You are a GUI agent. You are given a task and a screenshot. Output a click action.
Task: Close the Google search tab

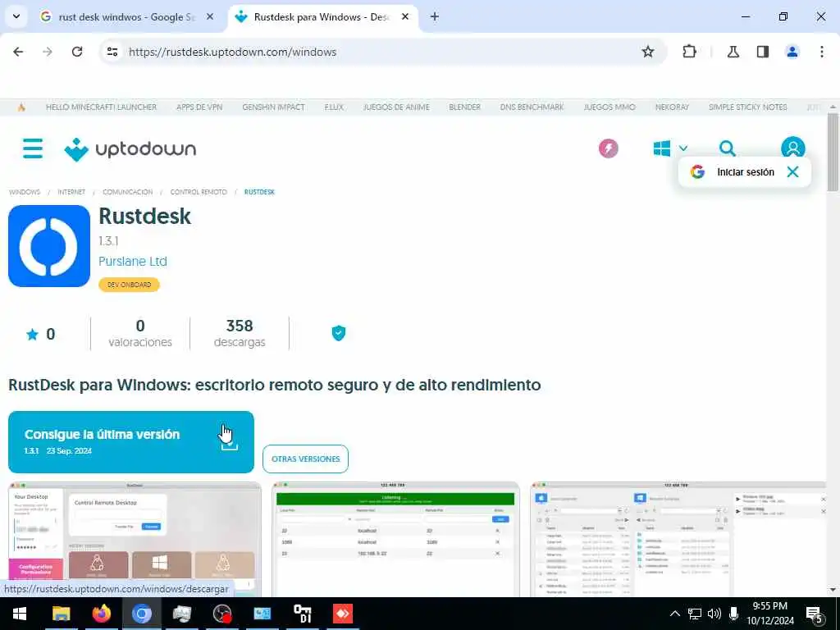pyautogui.click(x=210, y=17)
